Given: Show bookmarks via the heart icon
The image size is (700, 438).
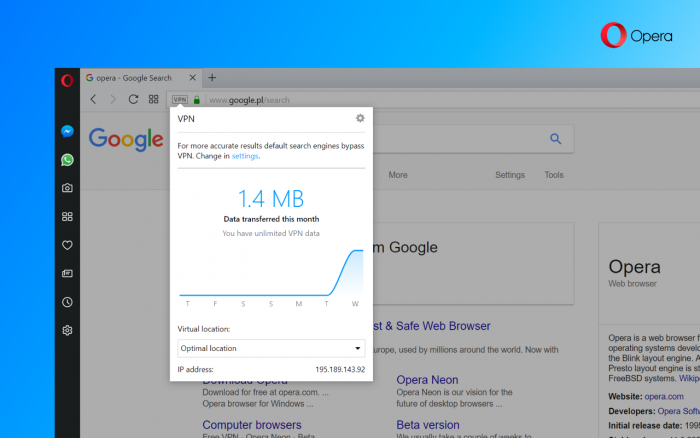Looking at the screenshot, I should pyautogui.click(x=67, y=245).
